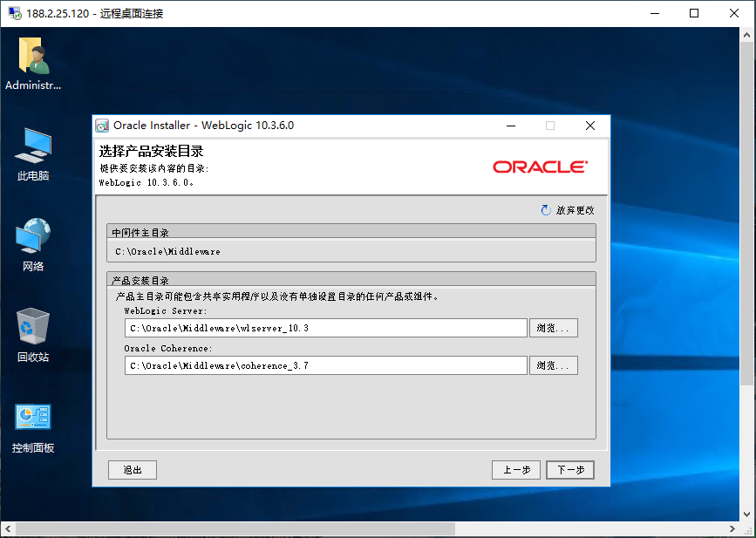Click the WebLogic Server: label
756x538 pixels.
click(166, 311)
